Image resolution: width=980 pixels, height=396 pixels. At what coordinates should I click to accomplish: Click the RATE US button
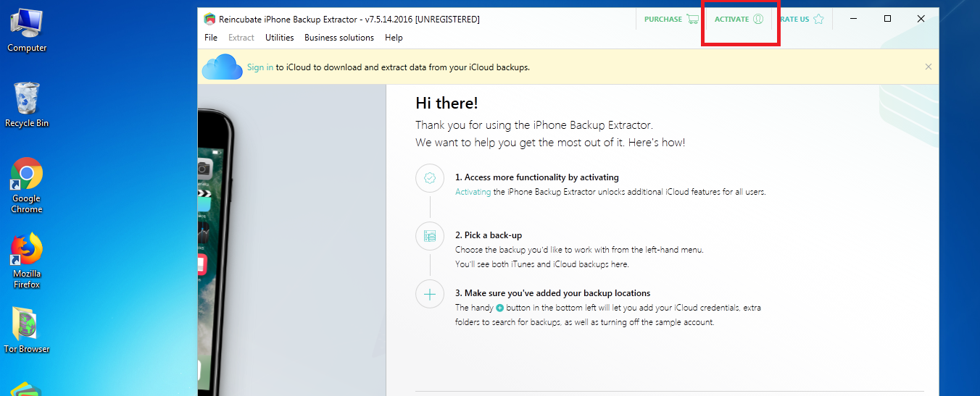click(803, 20)
